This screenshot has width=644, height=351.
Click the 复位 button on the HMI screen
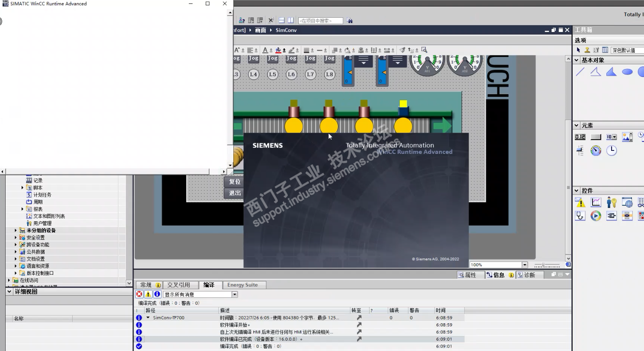[234, 182]
